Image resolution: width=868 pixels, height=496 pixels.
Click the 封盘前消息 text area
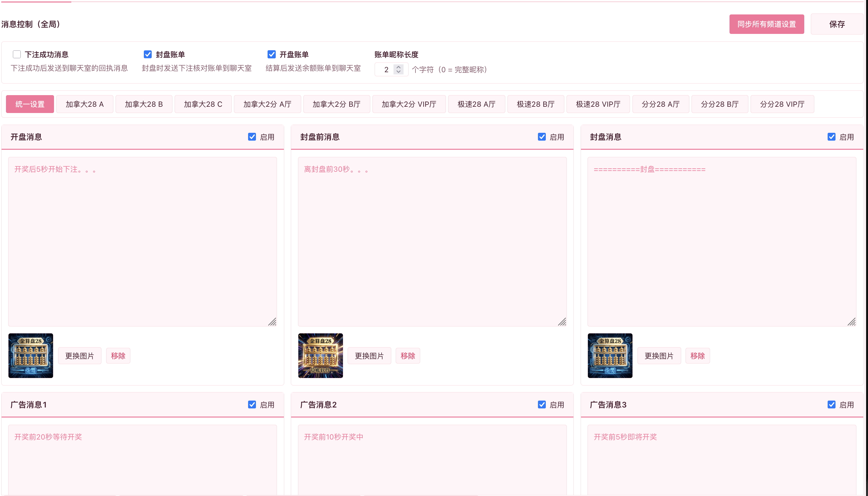tap(432, 242)
